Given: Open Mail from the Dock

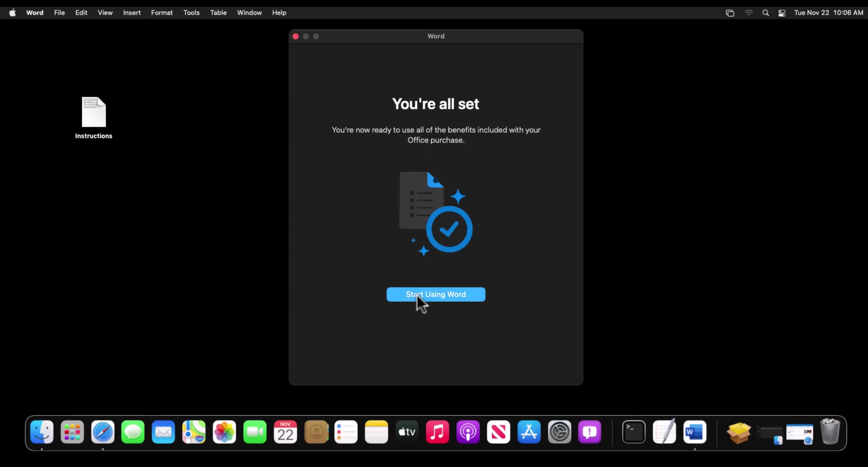Looking at the screenshot, I should click(x=163, y=432).
